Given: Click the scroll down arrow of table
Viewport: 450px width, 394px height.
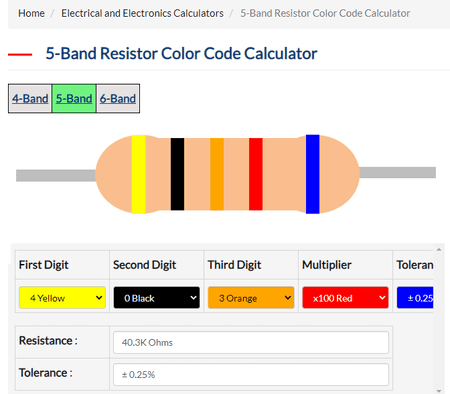Looking at the screenshot, I should pyautogui.click(x=439, y=391).
